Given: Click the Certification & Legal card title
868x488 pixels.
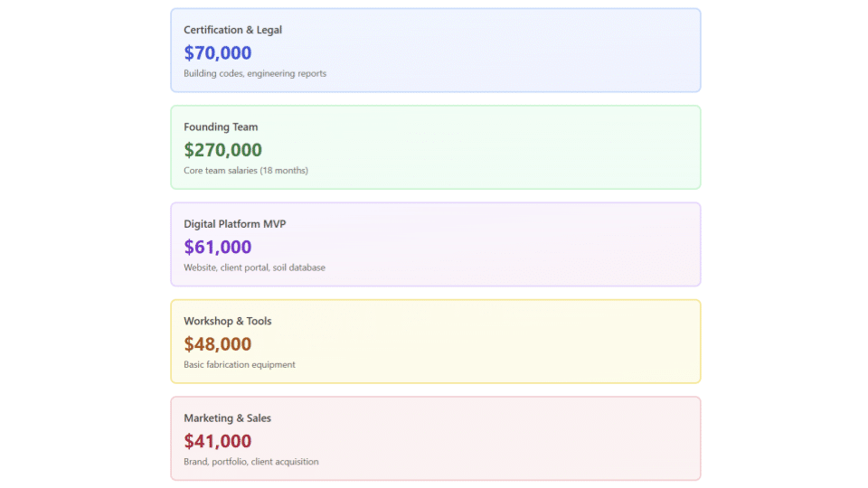Looking at the screenshot, I should 232,30.
